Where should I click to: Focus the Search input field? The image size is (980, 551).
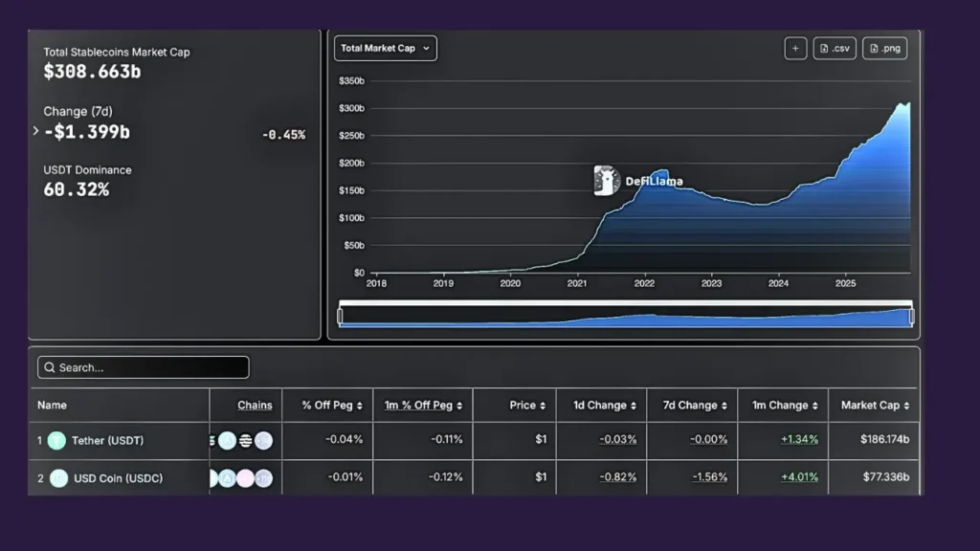[148, 367]
